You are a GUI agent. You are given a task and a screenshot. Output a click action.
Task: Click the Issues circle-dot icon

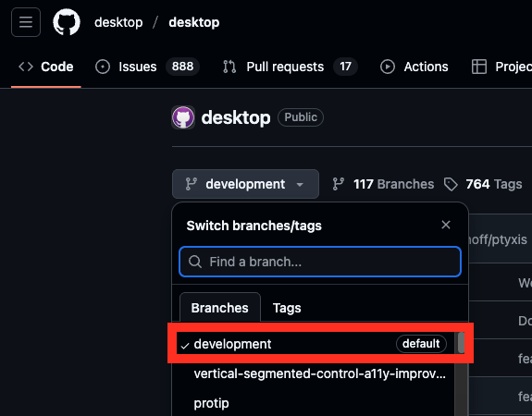click(103, 67)
